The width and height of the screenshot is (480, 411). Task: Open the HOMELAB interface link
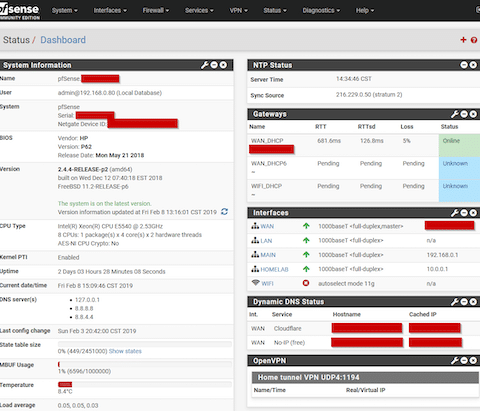[274, 269]
